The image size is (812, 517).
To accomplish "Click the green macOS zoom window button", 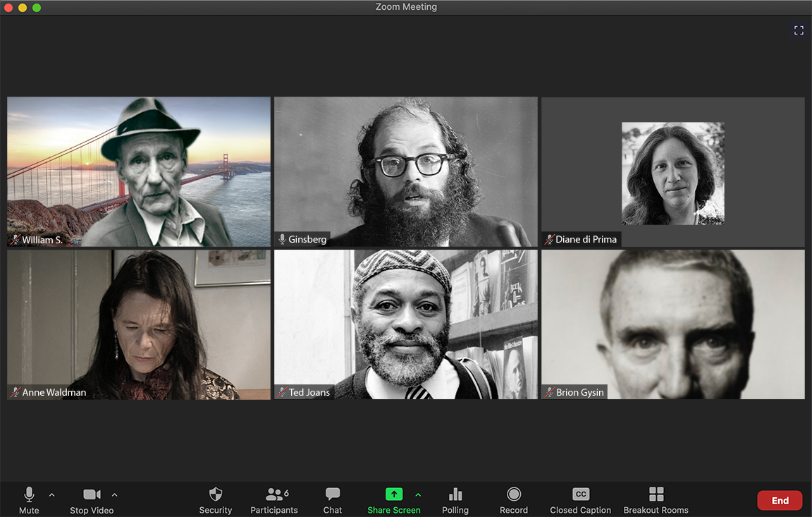I will pyautogui.click(x=37, y=7).
